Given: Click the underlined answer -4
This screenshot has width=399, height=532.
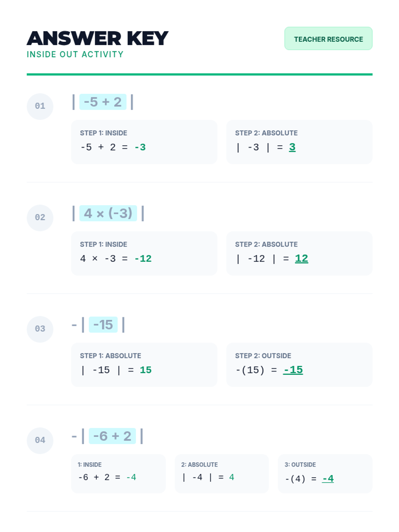Looking at the screenshot, I should click(x=328, y=478).
